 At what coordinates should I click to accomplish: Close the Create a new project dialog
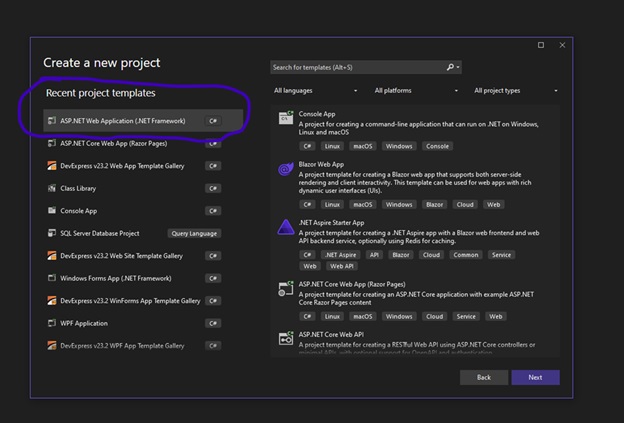coord(562,45)
